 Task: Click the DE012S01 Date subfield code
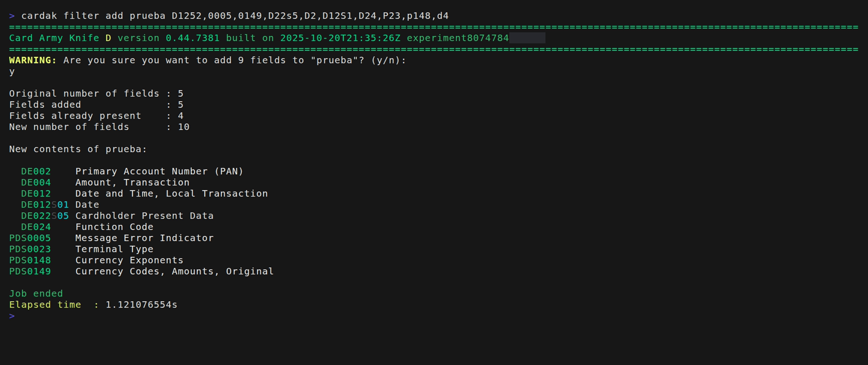pyautogui.click(x=45, y=205)
